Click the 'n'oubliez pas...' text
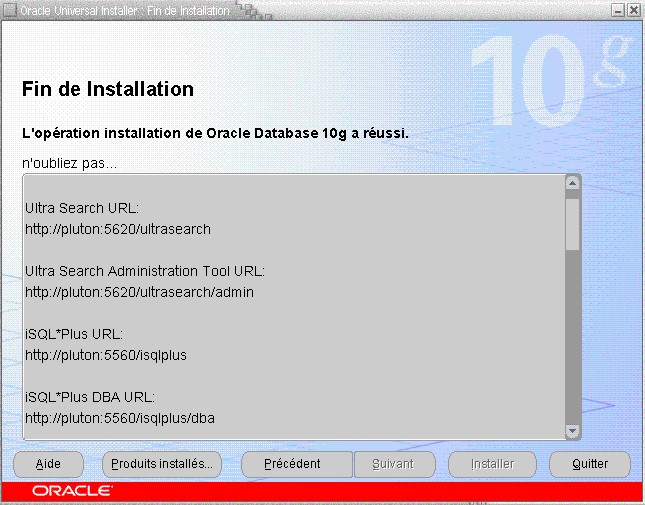Image resolution: width=645 pixels, height=505 pixels. click(70, 164)
